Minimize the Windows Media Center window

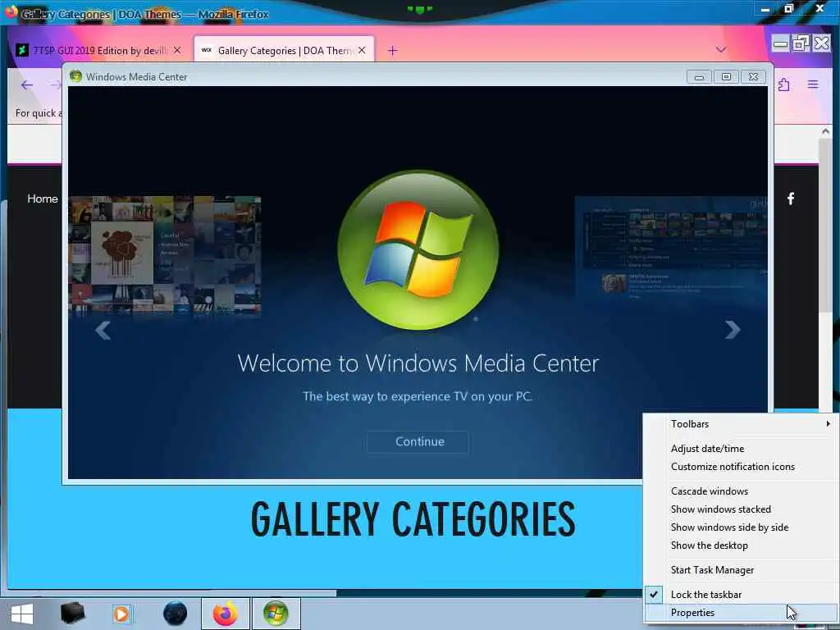[x=699, y=77]
